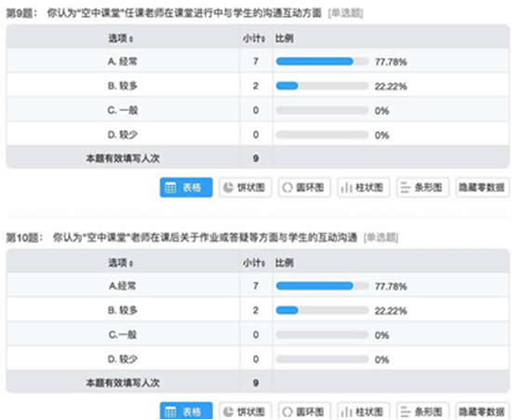
Task: Switch question 9 to 饼状图 chart
Action: pyautogui.click(x=245, y=187)
